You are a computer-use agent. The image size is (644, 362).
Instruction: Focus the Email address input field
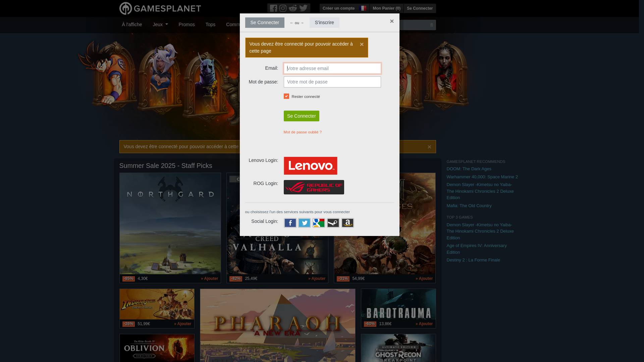[x=332, y=68]
